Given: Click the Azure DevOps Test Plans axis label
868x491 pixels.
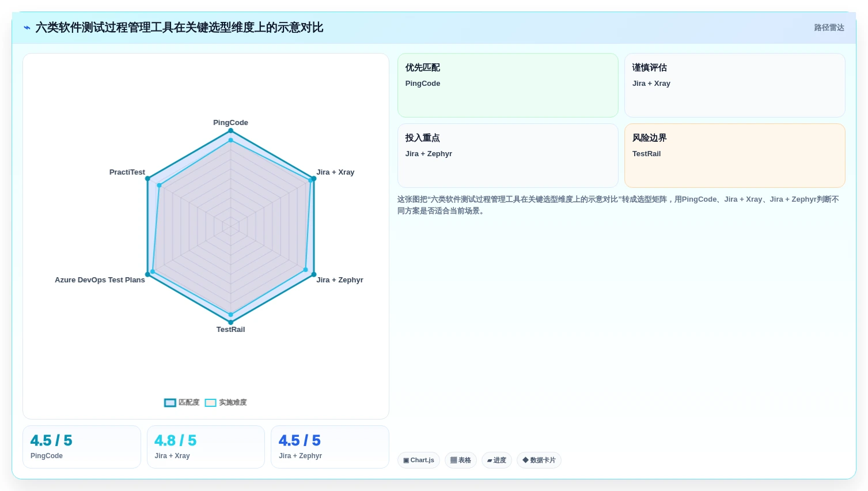Looking at the screenshot, I should [x=100, y=280].
